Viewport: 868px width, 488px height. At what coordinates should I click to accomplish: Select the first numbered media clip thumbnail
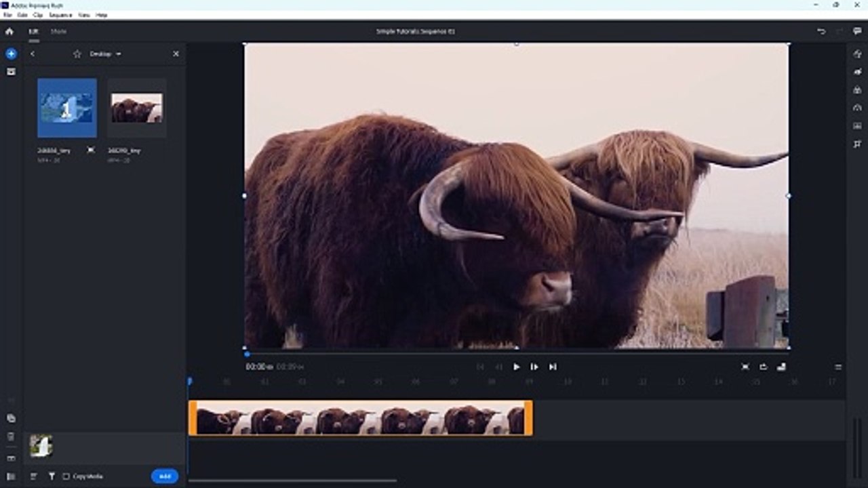pyautogui.click(x=67, y=108)
